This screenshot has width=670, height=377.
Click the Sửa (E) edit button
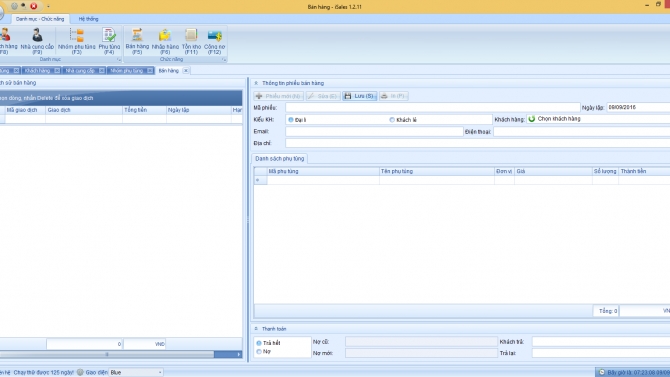click(323, 96)
